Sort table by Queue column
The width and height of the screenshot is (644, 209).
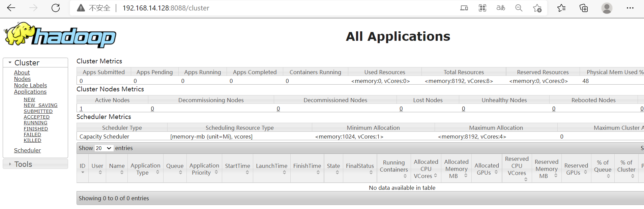pyautogui.click(x=180, y=172)
